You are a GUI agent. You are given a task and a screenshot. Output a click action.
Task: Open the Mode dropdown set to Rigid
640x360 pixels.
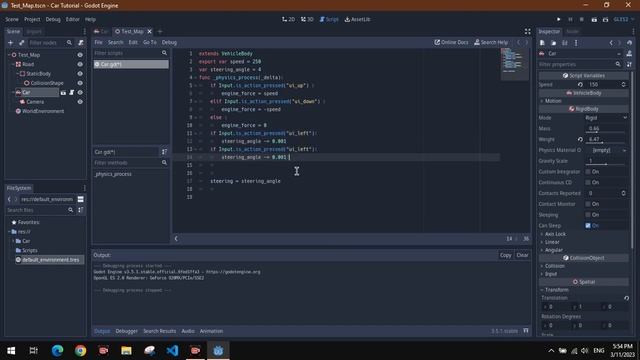click(606, 118)
